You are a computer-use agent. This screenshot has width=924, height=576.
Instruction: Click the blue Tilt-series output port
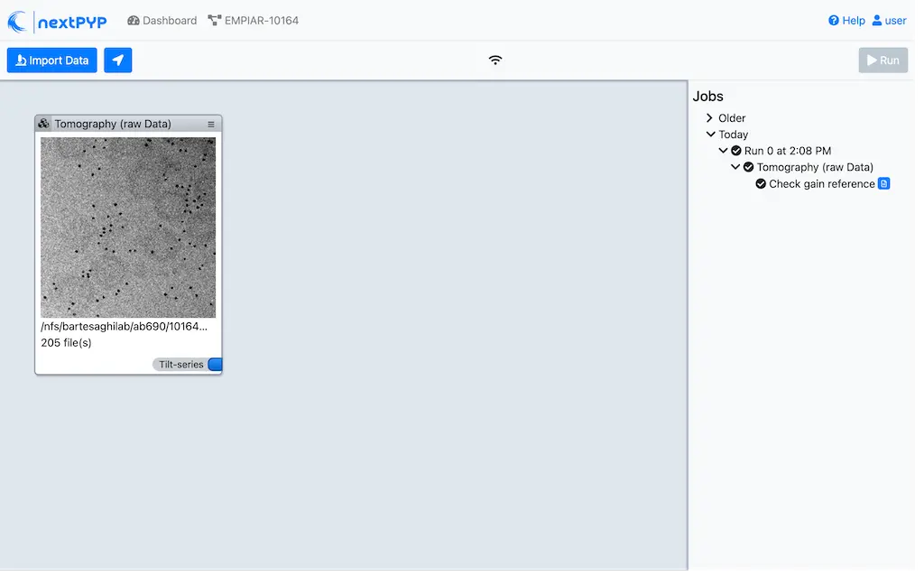click(x=215, y=365)
